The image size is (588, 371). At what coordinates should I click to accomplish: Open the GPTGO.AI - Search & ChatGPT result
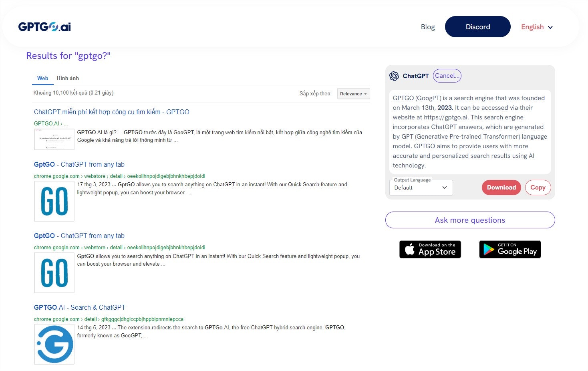[x=79, y=307]
